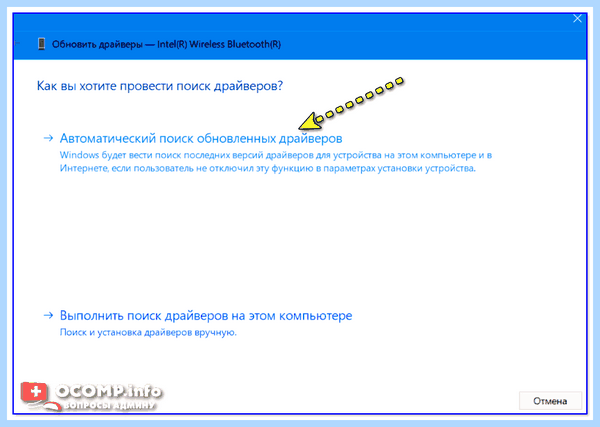The height and width of the screenshot is (427, 600).
Task: Click the back arrow in title bar
Action: click(18, 44)
